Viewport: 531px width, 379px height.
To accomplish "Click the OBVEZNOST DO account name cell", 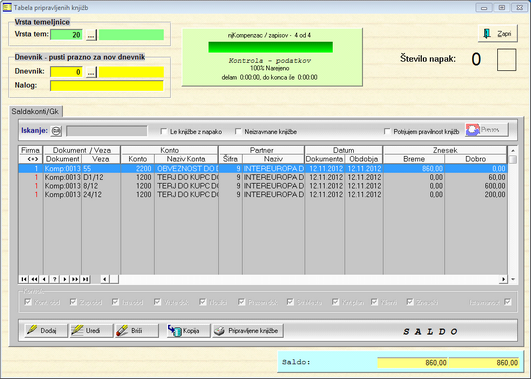I will [x=187, y=169].
